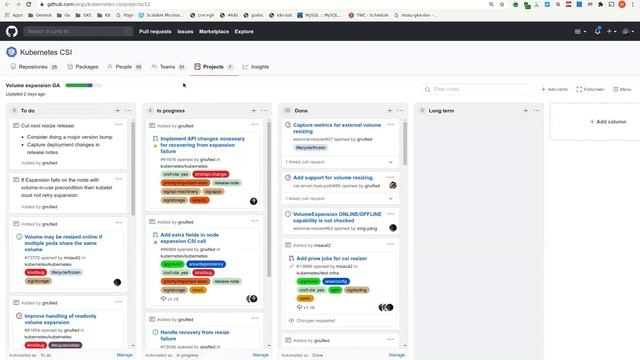Add a card to In progress column

tap(253, 111)
